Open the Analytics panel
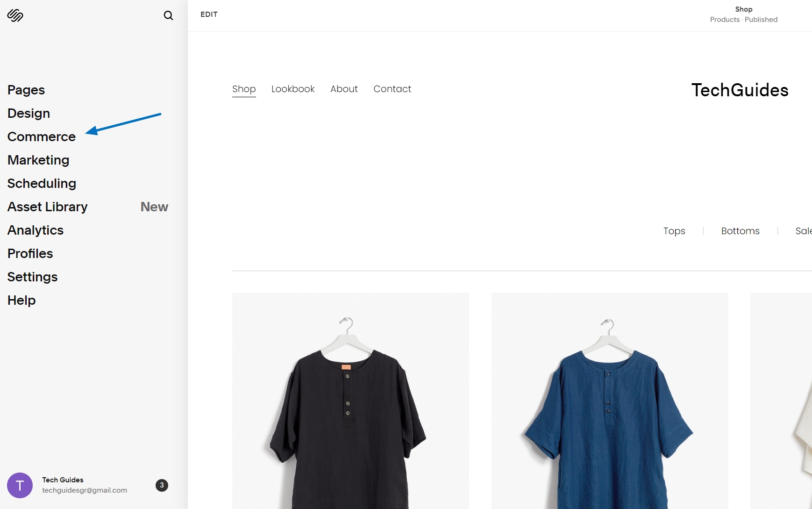The height and width of the screenshot is (509, 812). tap(35, 230)
